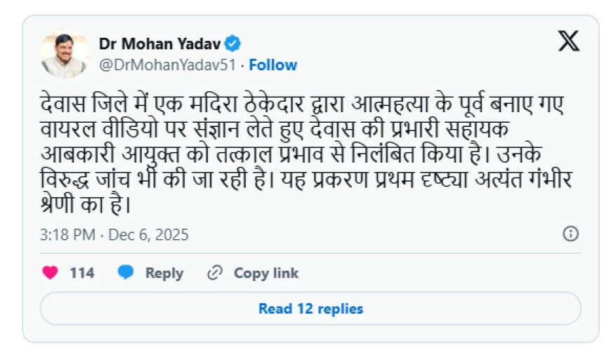Open Dr Mohan Yadav's profile picture
The image size is (611, 364).
(65, 54)
